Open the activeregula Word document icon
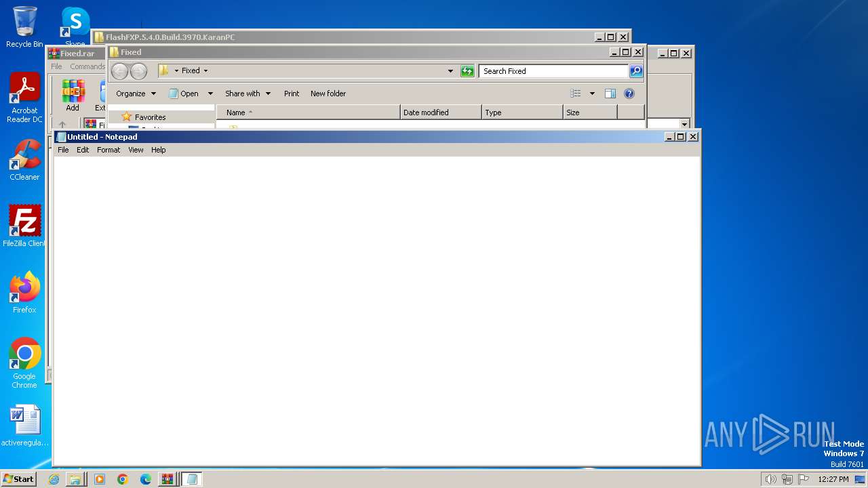Viewport: 868px width, 488px height. pyautogui.click(x=24, y=426)
